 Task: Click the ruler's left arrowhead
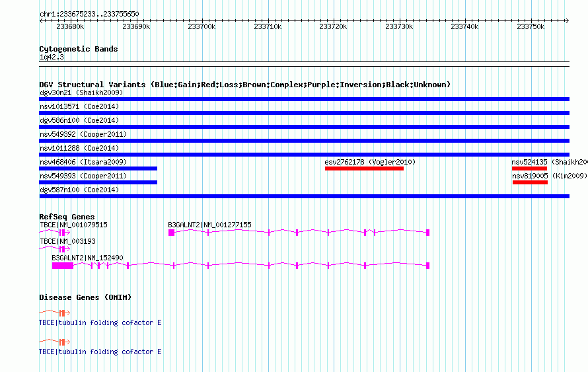pos(41,21)
